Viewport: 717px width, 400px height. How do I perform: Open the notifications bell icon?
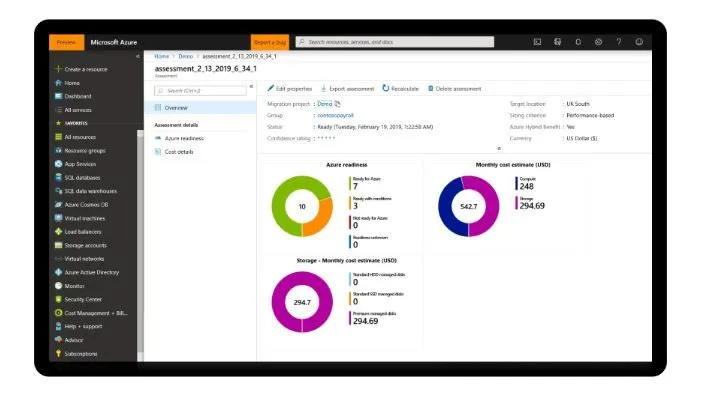(578, 42)
